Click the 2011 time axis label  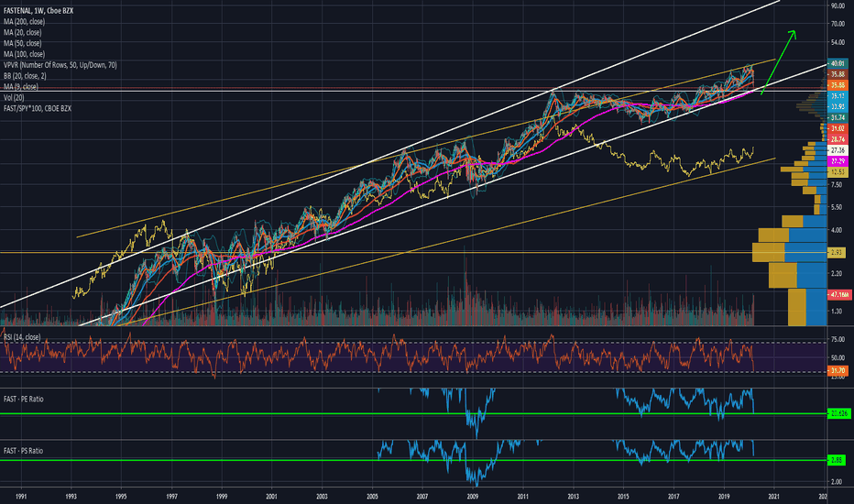pyautogui.click(x=523, y=497)
